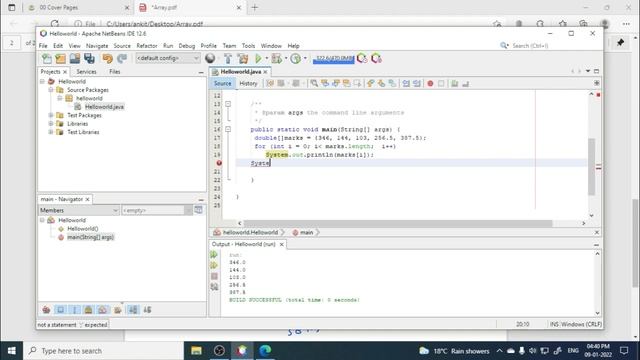Click the red error marker on line 20
This screenshot has width=640, height=360.
(219, 163)
